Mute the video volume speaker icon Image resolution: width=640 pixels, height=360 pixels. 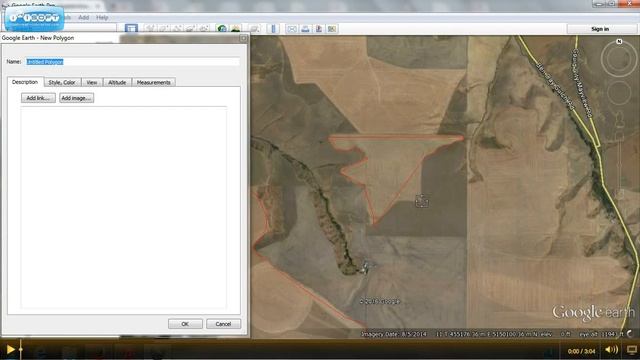coord(611,350)
